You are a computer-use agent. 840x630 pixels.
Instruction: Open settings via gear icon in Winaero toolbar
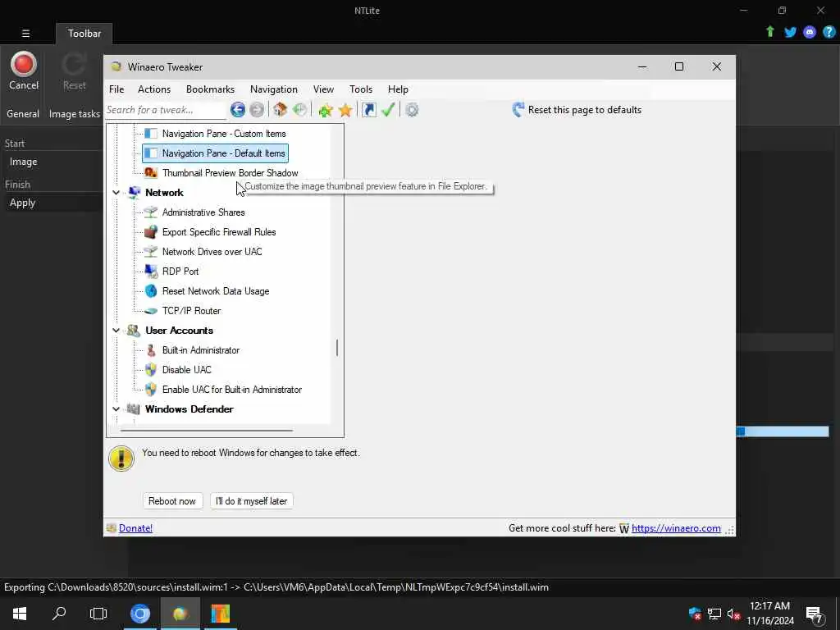[x=412, y=110]
